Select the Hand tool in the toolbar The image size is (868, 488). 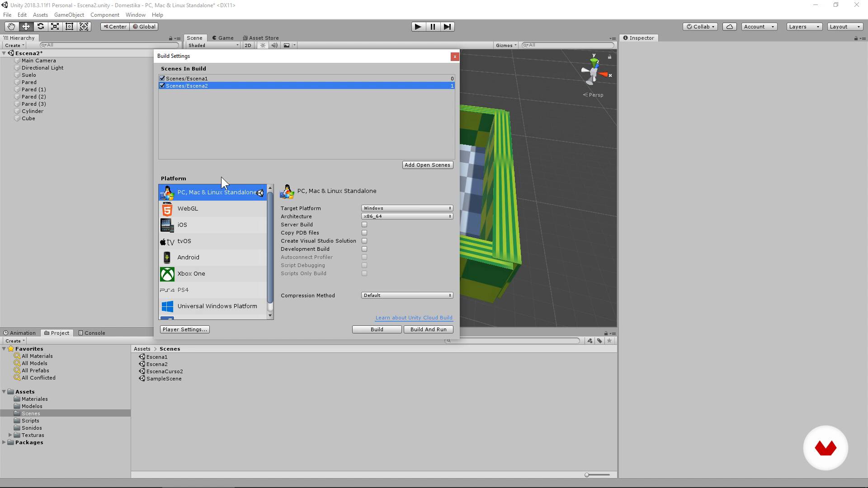[11, 27]
